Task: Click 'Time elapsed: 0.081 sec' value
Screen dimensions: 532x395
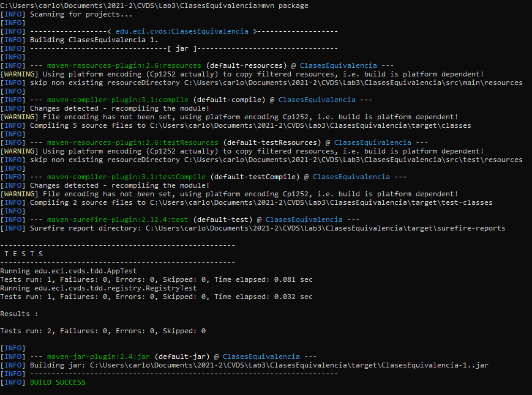Action: [x=263, y=279]
